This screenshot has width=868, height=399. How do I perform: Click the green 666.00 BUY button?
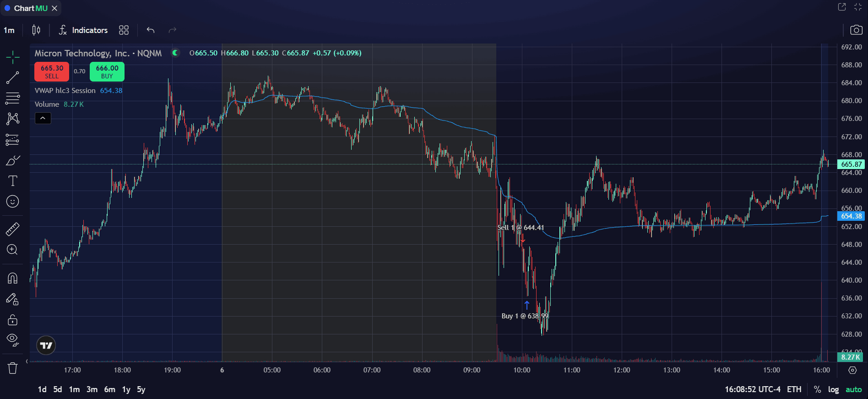pos(107,71)
